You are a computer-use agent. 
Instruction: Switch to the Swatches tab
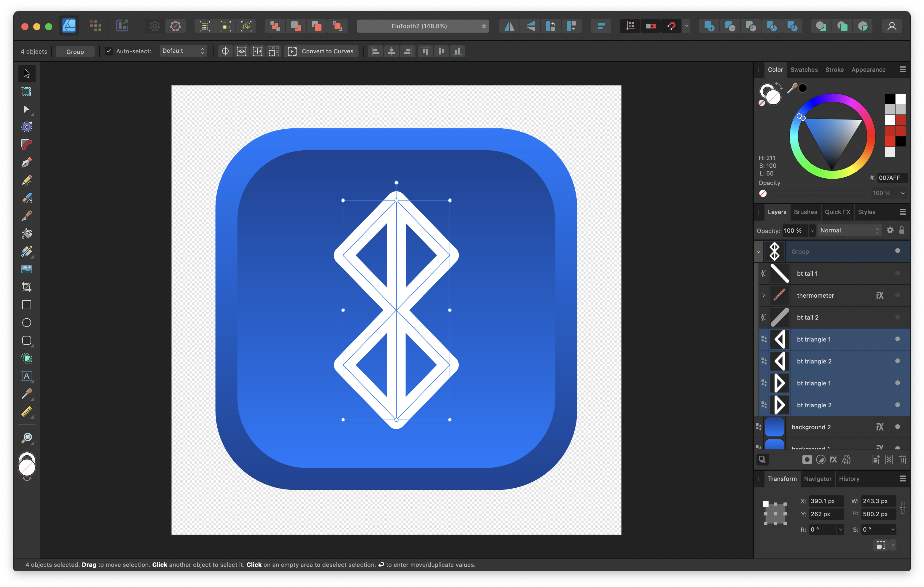(804, 69)
